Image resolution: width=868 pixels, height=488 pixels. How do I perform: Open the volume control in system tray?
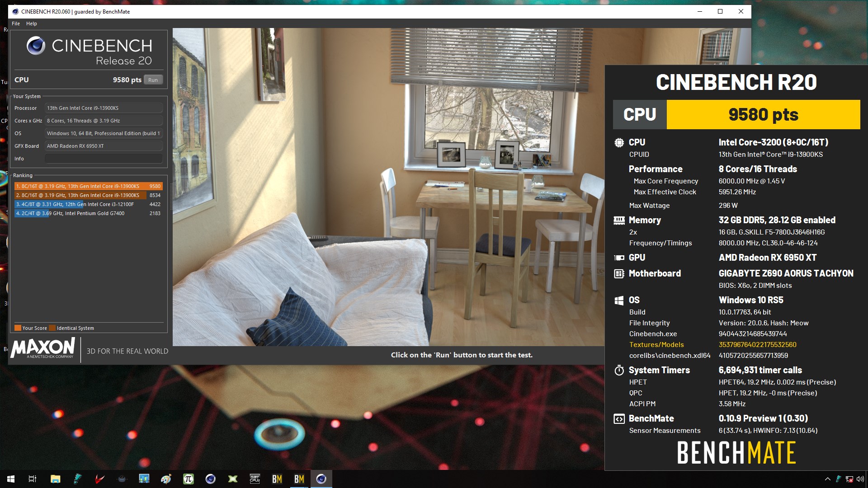[x=860, y=479]
